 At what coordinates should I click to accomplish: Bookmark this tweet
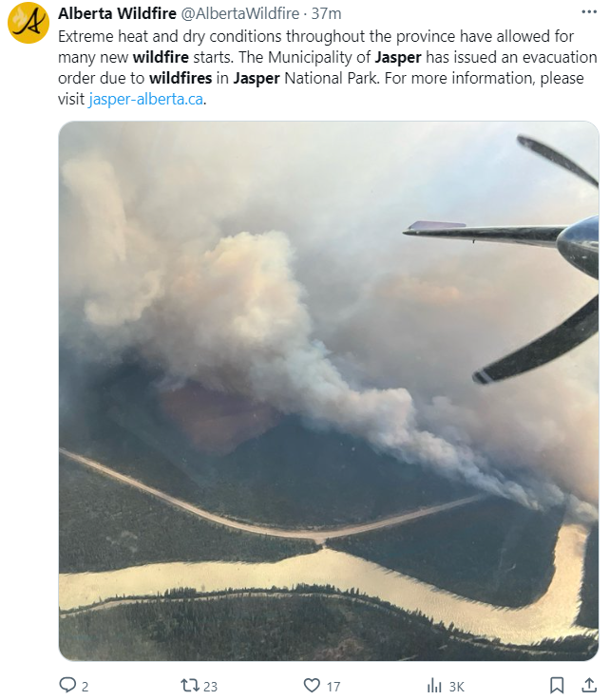557,685
